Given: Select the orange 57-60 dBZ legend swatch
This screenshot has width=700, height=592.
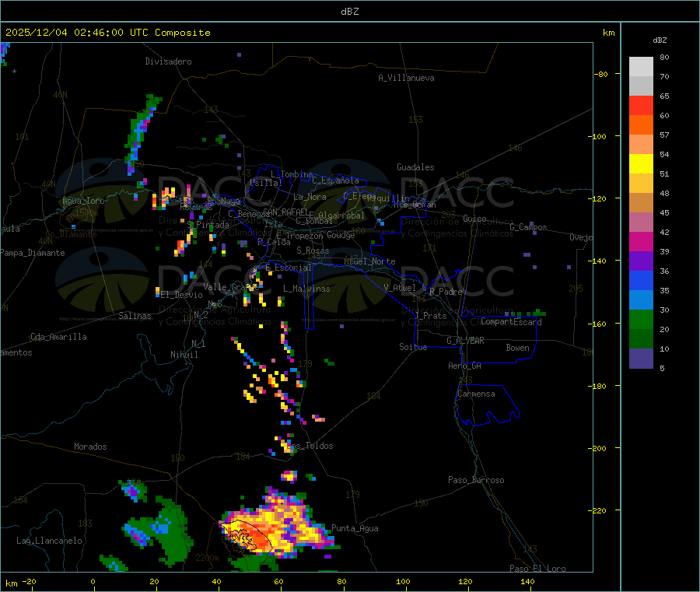Looking at the screenshot, I should (x=641, y=125).
